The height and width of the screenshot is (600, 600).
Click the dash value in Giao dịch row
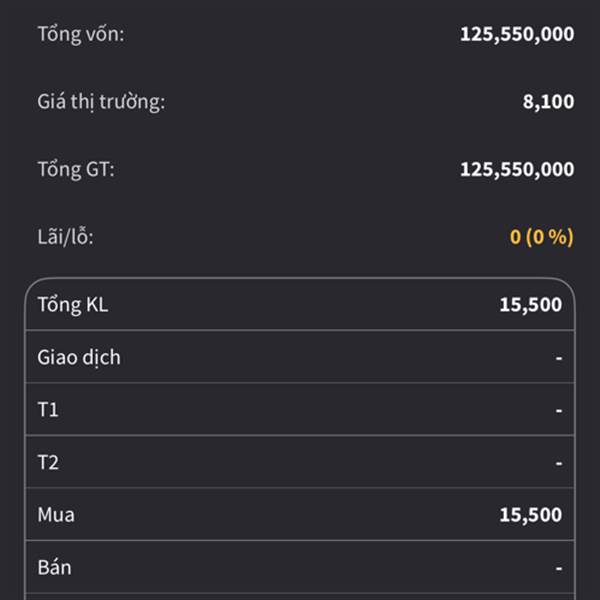[x=559, y=358]
